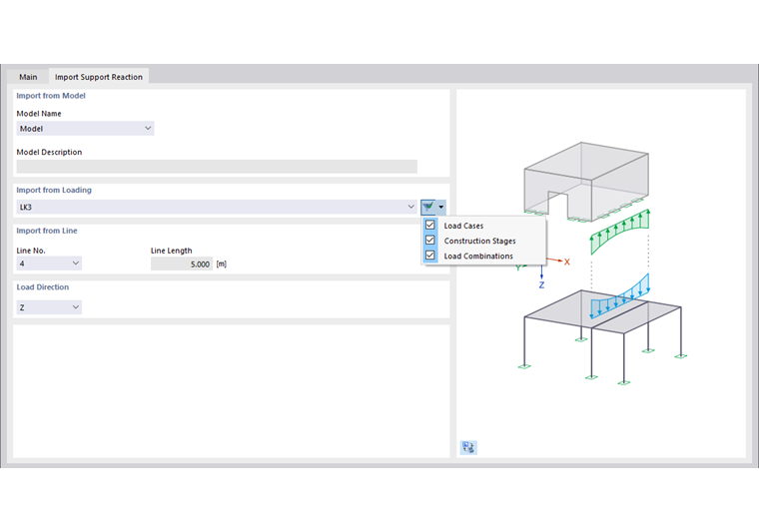The height and width of the screenshot is (532, 759).
Task: Click the [m] unit label
Action: point(222,265)
